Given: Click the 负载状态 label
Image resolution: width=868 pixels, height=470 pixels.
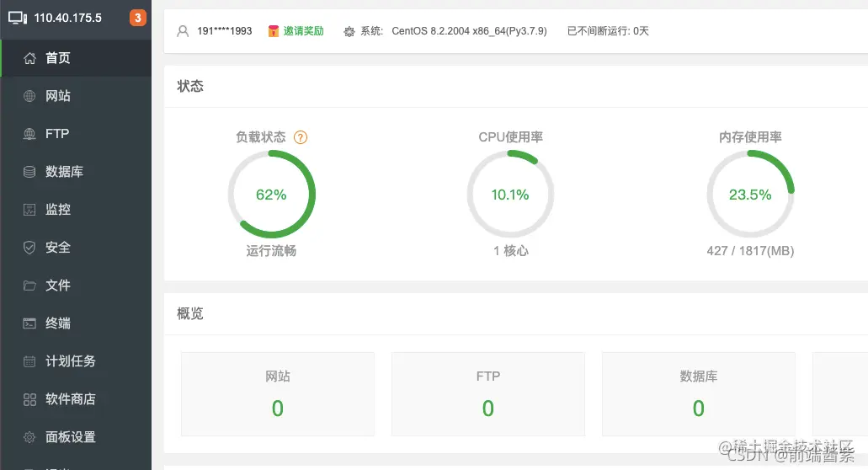Looking at the screenshot, I should pyautogui.click(x=261, y=137).
